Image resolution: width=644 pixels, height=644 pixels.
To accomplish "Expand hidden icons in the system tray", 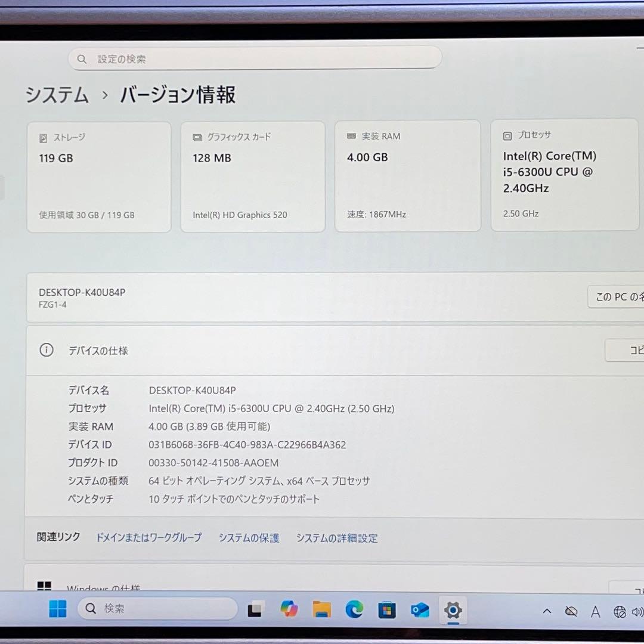I will pyautogui.click(x=547, y=611).
